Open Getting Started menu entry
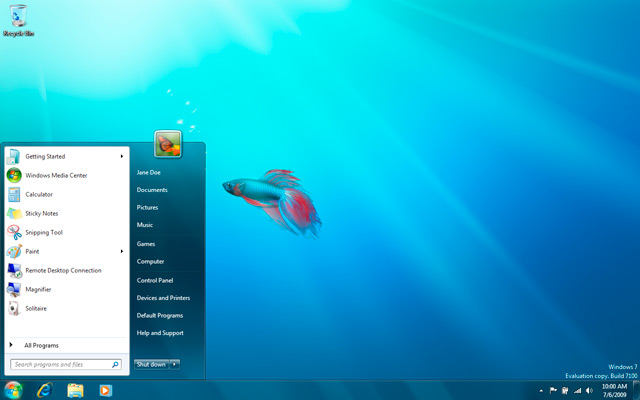640x400 pixels. (45, 156)
